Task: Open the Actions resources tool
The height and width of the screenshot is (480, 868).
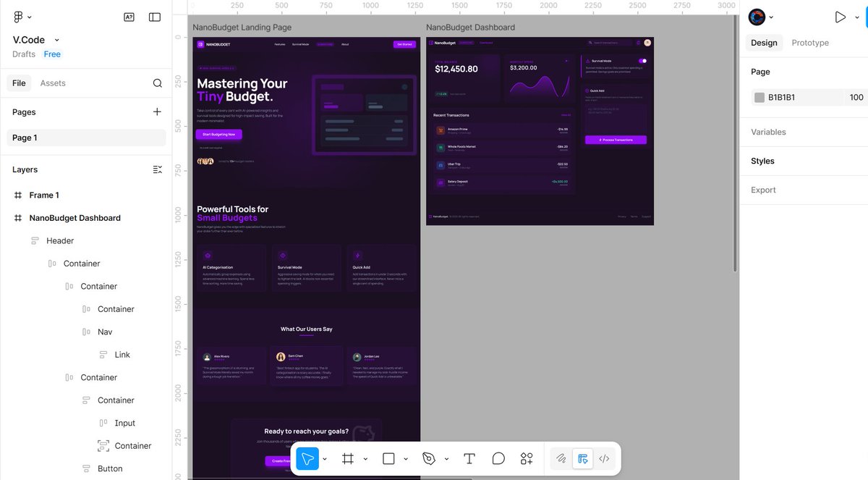Action: pyautogui.click(x=527, y=458)
